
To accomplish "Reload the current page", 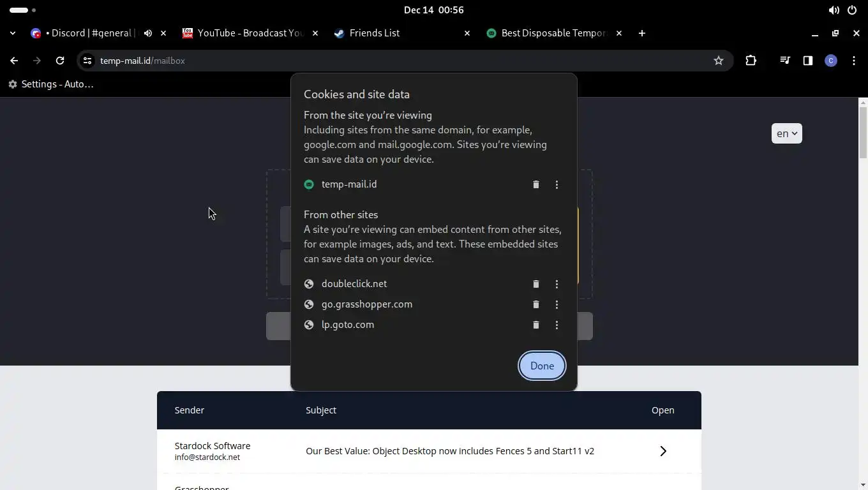I will pos(60,61).
